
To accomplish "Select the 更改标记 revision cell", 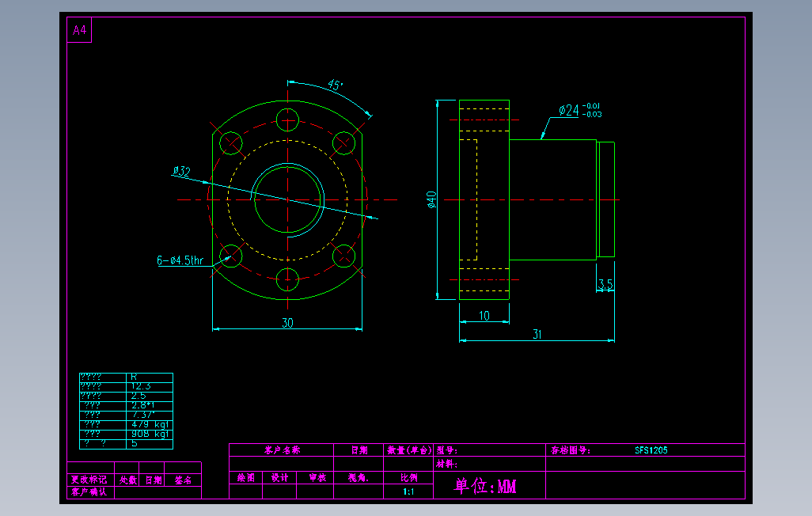I will [89, 480].
